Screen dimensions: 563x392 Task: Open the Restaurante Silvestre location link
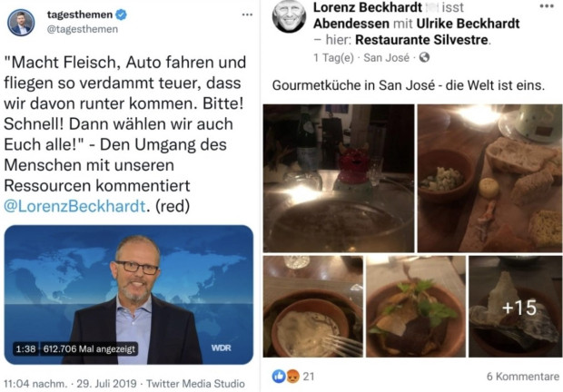click(421, 40)
